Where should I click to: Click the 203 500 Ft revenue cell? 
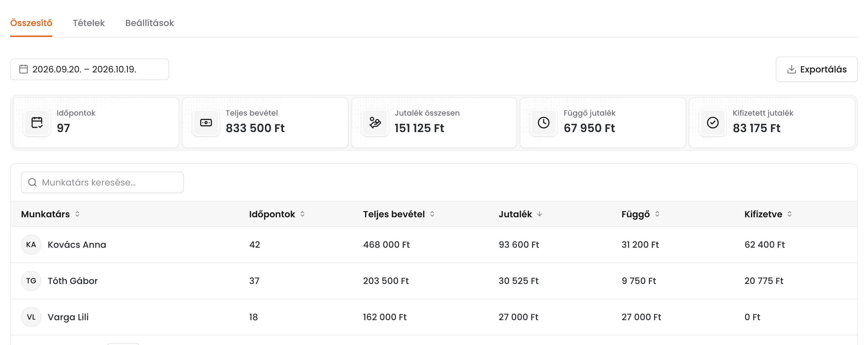tap(386, 281)
